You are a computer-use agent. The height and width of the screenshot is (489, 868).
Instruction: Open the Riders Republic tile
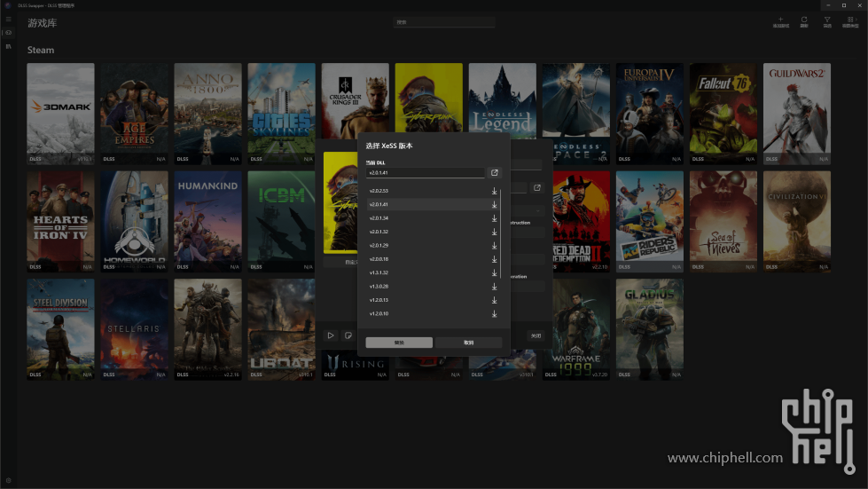pyautogui.click(x=650, y=222)
